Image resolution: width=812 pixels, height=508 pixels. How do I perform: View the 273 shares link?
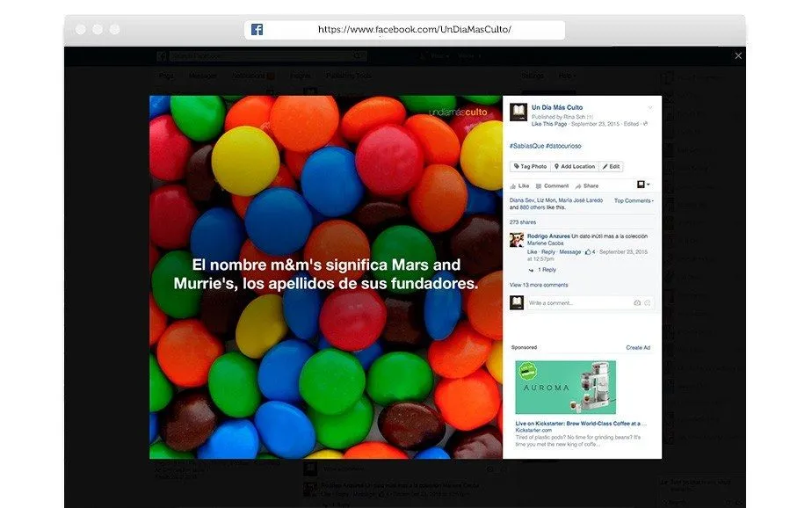(x=523, y=222)
